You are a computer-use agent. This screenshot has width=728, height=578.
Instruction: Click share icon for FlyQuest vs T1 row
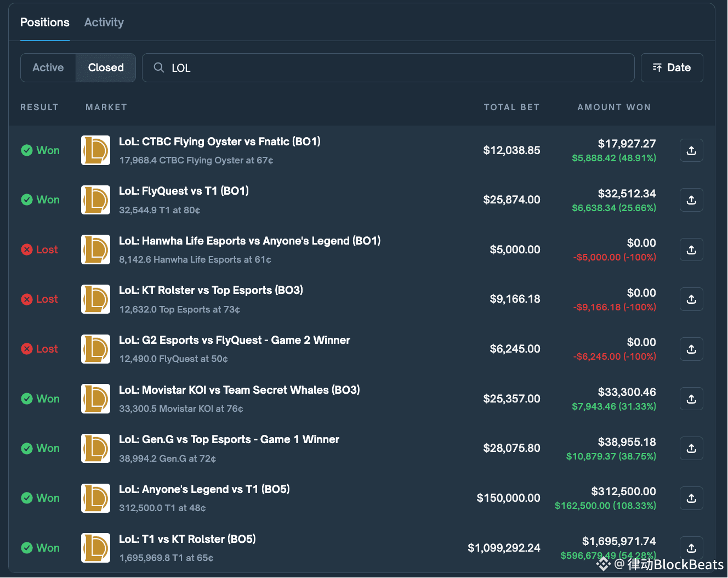coord(691,200)
